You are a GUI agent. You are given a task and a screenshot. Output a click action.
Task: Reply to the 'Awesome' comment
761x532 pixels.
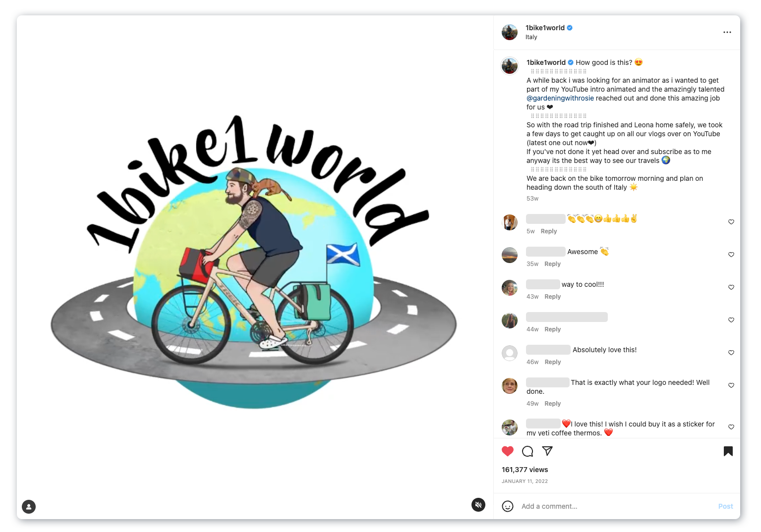pyautogui.click(x=552, y=264)
